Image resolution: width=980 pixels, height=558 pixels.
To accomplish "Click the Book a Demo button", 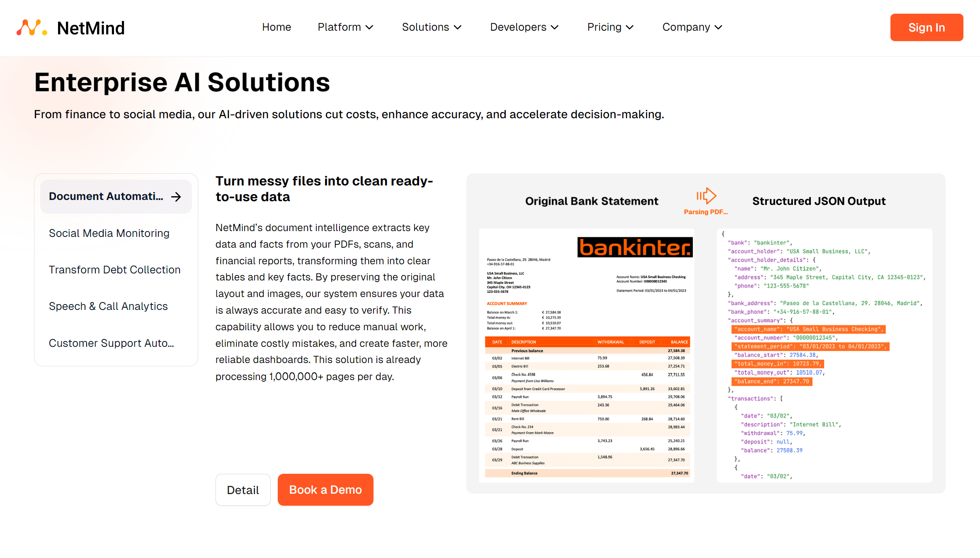I will [325, 490].
